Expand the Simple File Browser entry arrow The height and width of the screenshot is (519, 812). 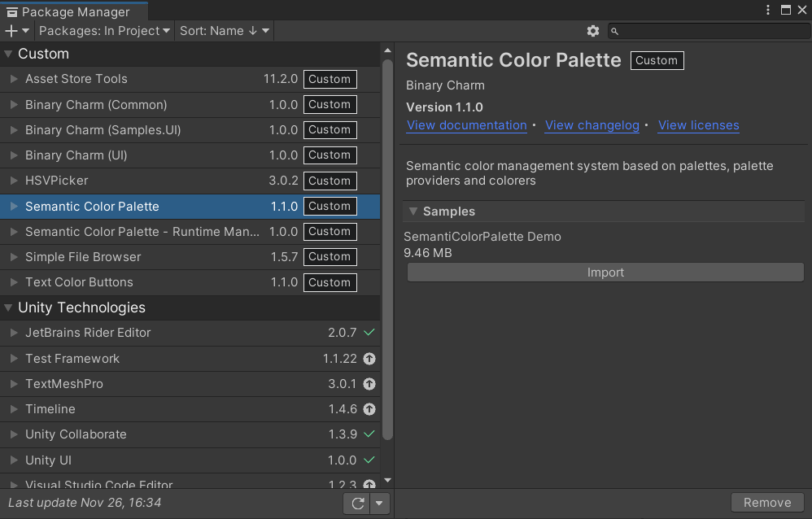pos(14,257)
